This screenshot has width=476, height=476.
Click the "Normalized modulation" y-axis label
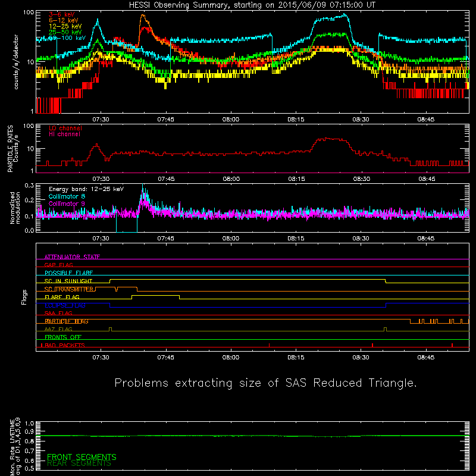click(15, 208)
